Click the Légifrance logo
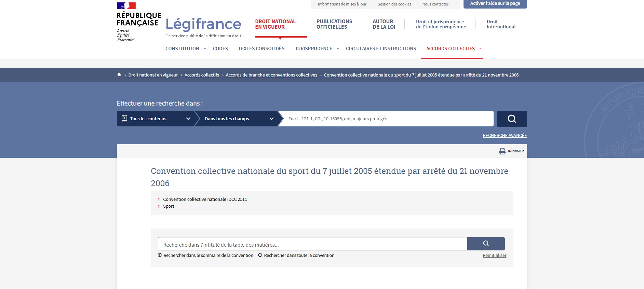The width and height of the screenshot is (644, 289). pyautogui.click(x=203, y=25)
